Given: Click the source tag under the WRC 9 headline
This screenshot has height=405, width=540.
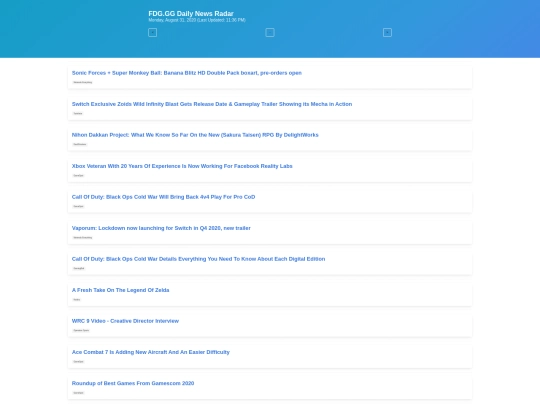Looking at the screenshot, I should tap(81, 330).
